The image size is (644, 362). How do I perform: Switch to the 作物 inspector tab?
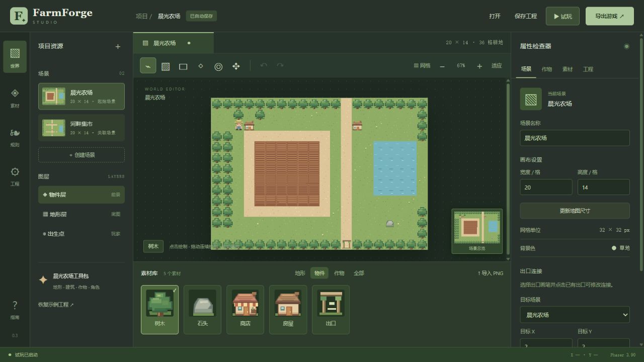point(547,69)
